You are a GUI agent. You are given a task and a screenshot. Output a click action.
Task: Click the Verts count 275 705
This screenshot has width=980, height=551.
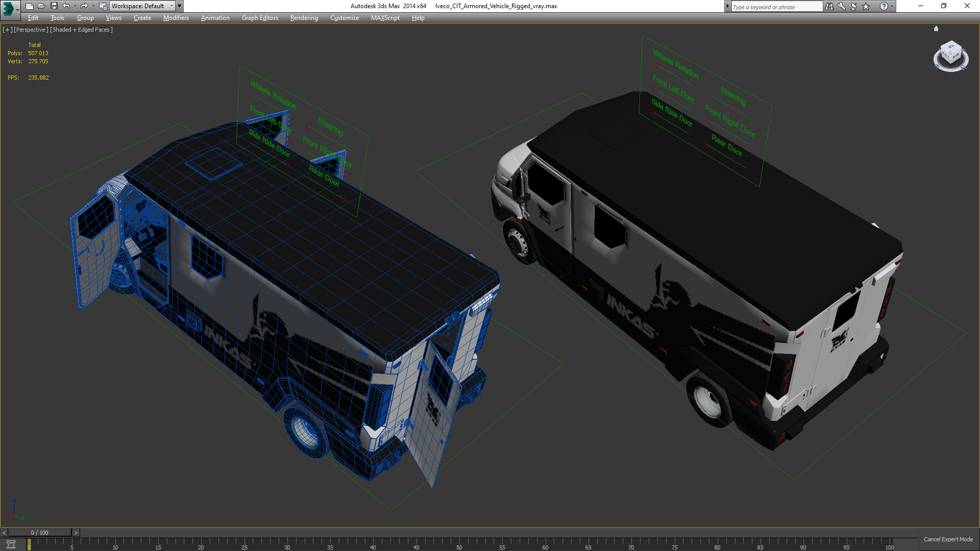click(x=38, y=61)
